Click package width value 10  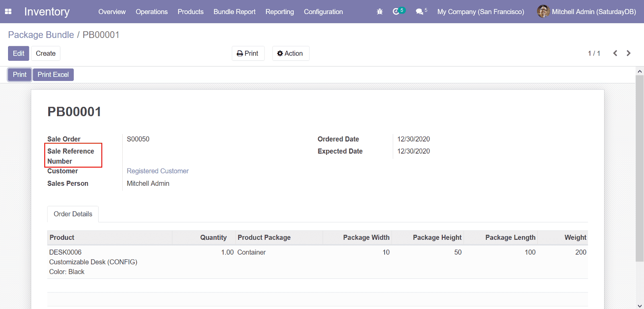tap(386, 252)
